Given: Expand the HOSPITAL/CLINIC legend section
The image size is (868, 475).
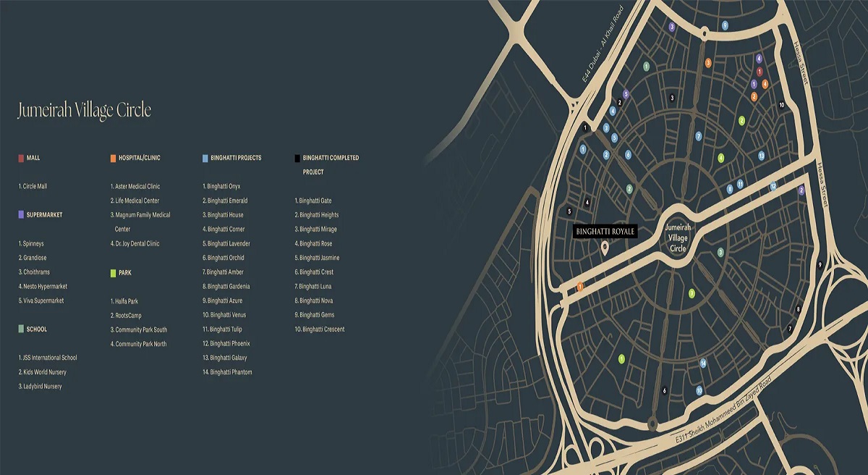Looking at the screenshot, I should point(140,157).
